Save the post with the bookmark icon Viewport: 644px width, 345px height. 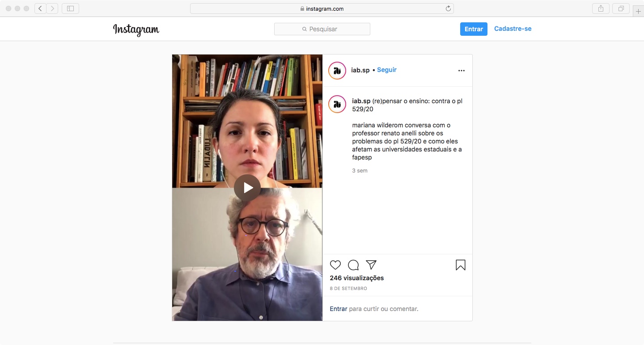click(461, 265)
